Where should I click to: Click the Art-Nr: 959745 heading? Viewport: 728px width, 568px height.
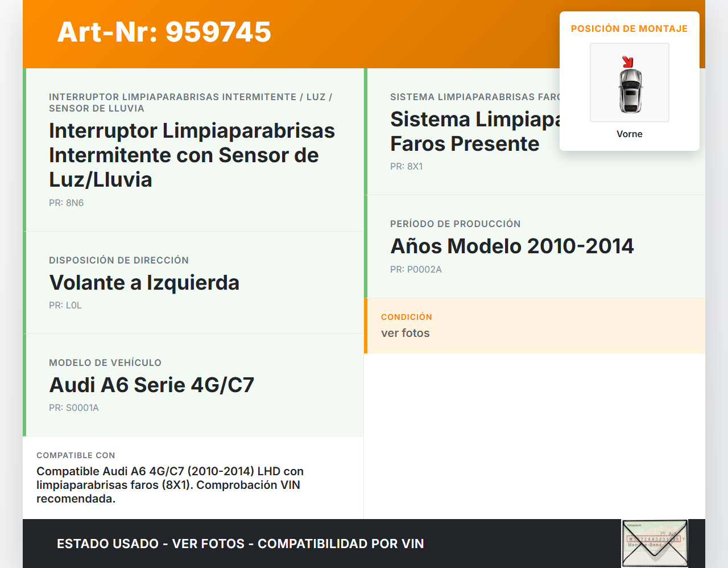164,32
